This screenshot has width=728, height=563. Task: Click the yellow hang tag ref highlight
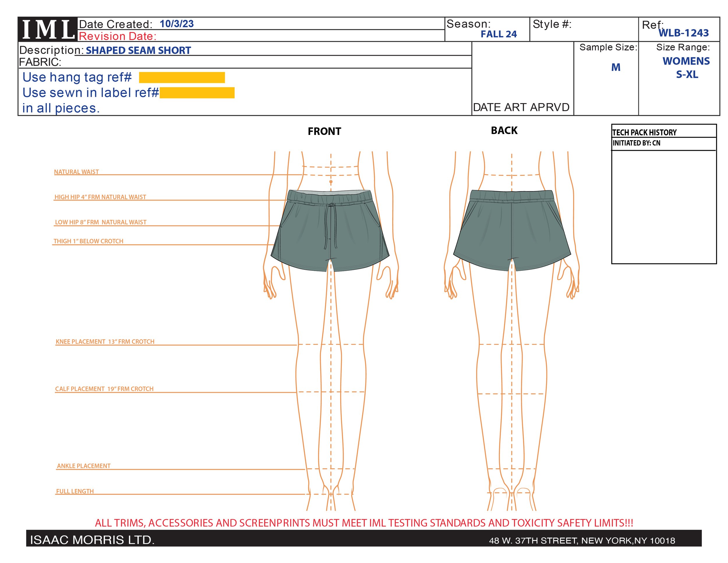click(182, 77)
